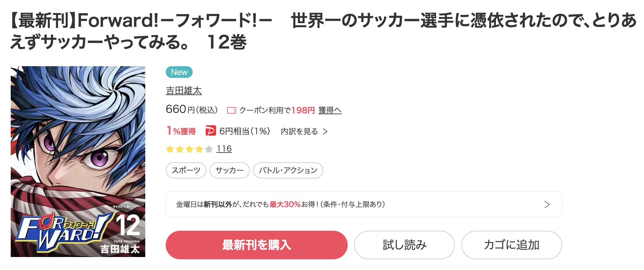This screenshot has height=270, width=644.
Task: Click the red PayPay logo icon
Action: coord(211,131)
